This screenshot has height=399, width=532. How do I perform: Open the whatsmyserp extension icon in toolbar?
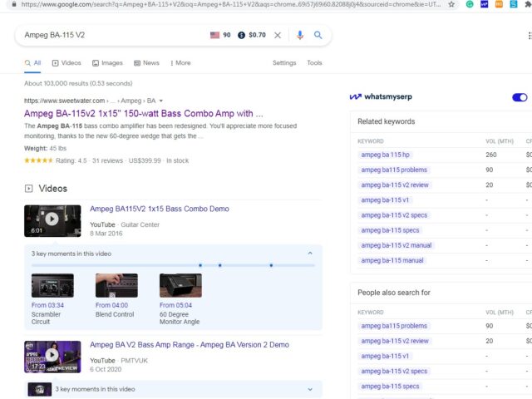[484, 4]
